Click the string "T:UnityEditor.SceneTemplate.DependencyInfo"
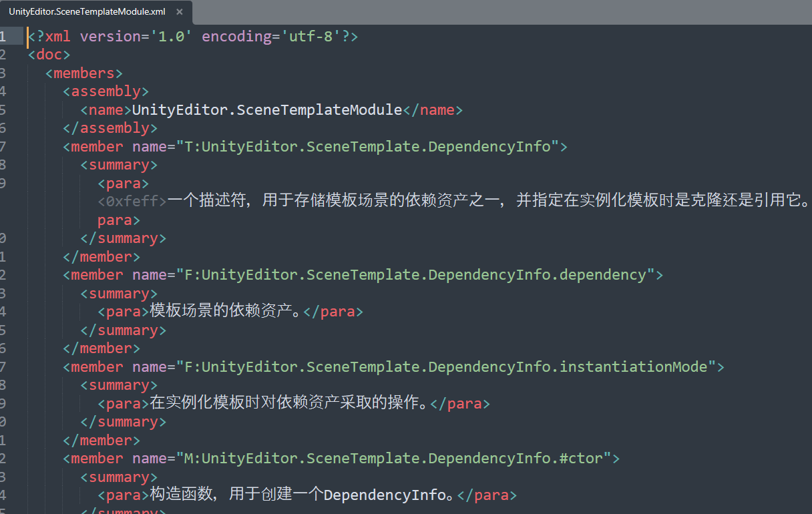The width and height of the screenshot is (812, 514). [x=367, y=146]
